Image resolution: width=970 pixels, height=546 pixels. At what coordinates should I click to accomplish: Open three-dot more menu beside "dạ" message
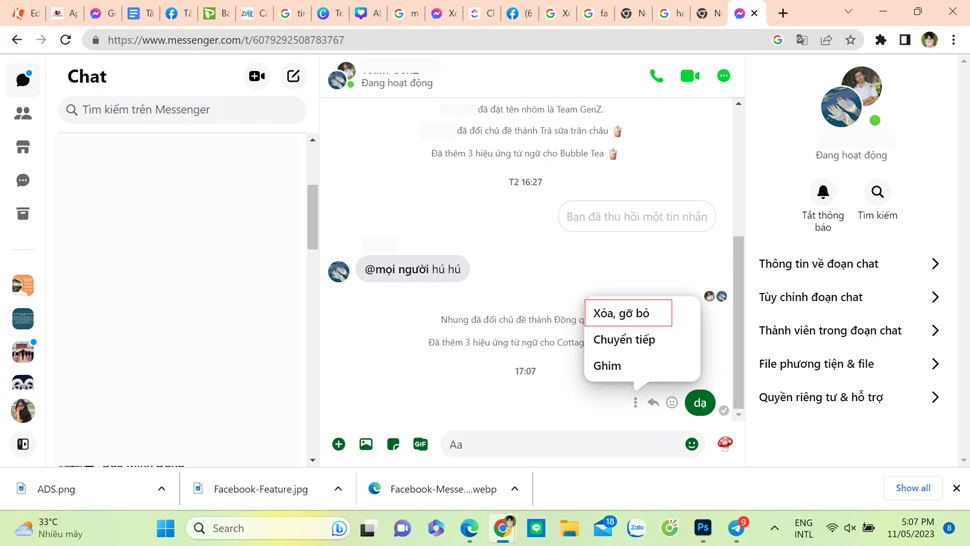(635, 403)
